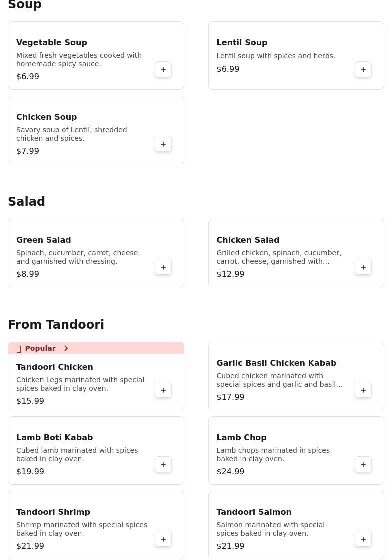Screen dimensions: 392x560
Task: Open the Popular tag on Tandoori Chicken
Action: (x=40, y=348)
